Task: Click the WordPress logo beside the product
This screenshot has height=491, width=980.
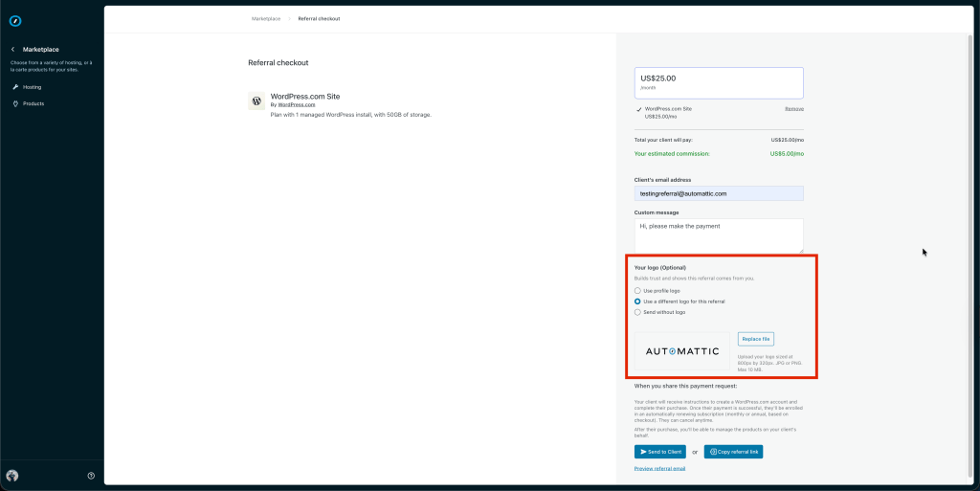Action: click(x=256, y=100)
